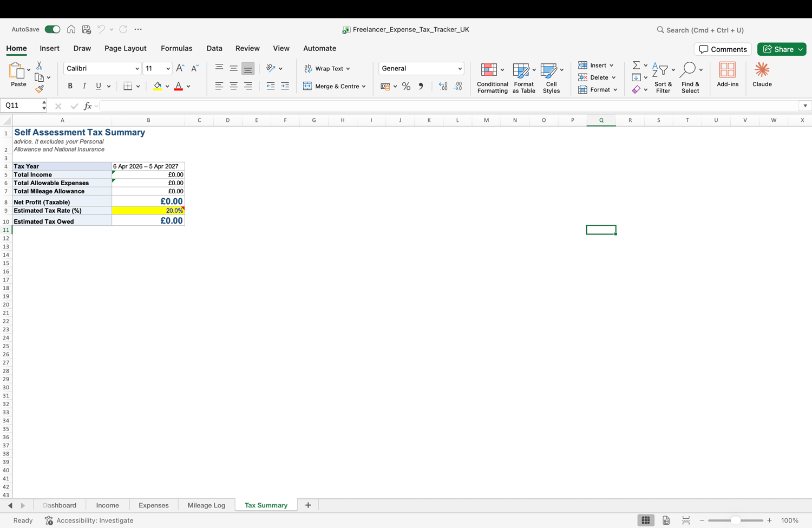Open the Comments pane
812x528 pixels.
click(x=723, y=49)
